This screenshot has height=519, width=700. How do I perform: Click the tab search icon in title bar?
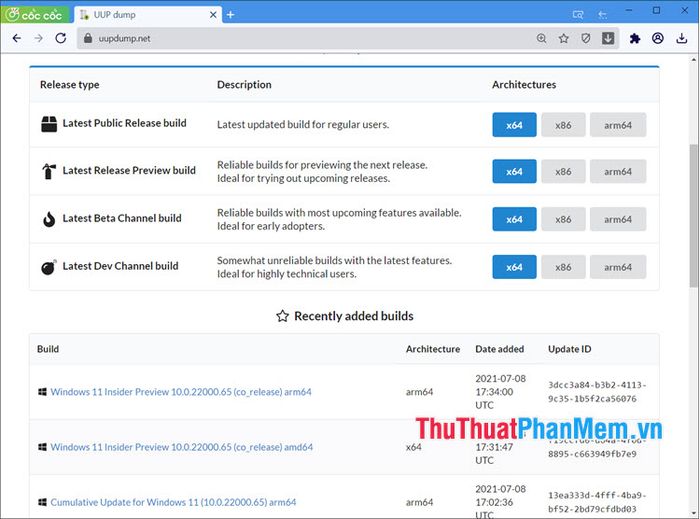point(578,15)
